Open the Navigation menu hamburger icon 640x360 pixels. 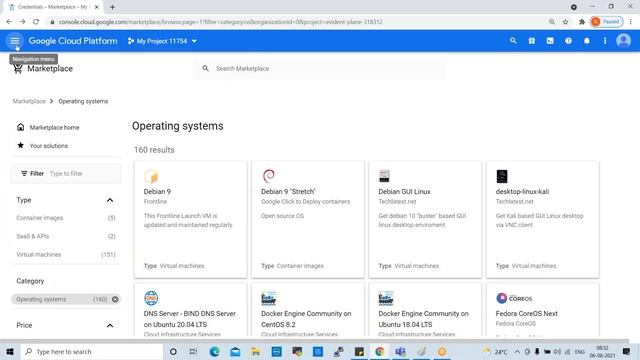(15, 41)
